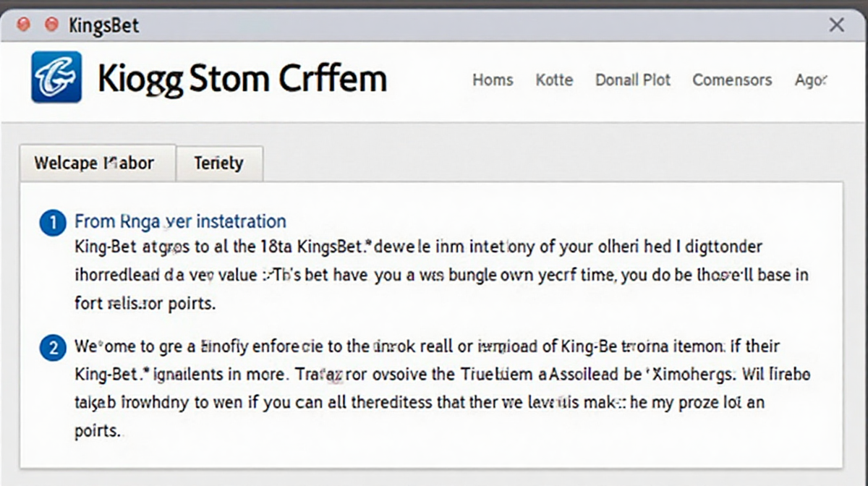Open the Homs navigation link
Viewport: 868px width, 486px height.
[x=493, y=80]
